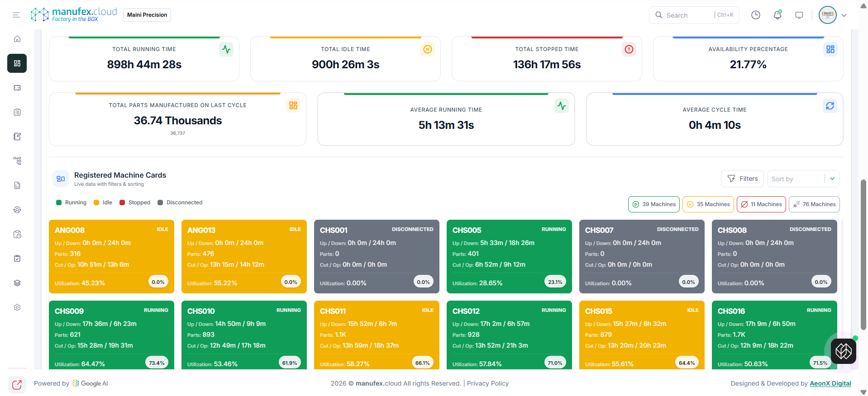Open the Filters button

[742, 179]
